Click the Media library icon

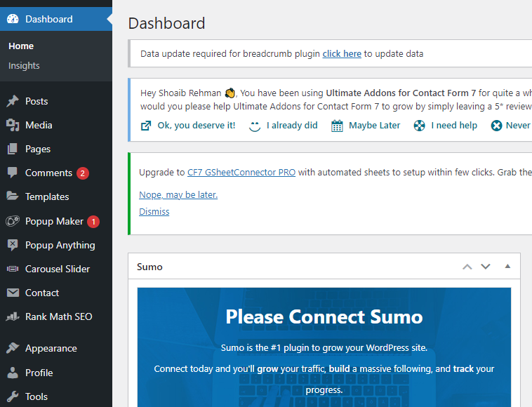13,125
